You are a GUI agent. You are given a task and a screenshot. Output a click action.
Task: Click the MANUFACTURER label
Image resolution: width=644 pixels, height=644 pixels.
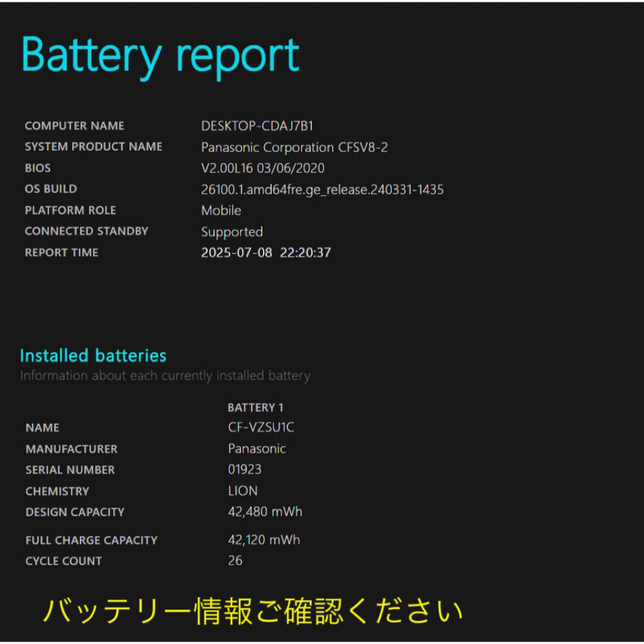point(72,450)
